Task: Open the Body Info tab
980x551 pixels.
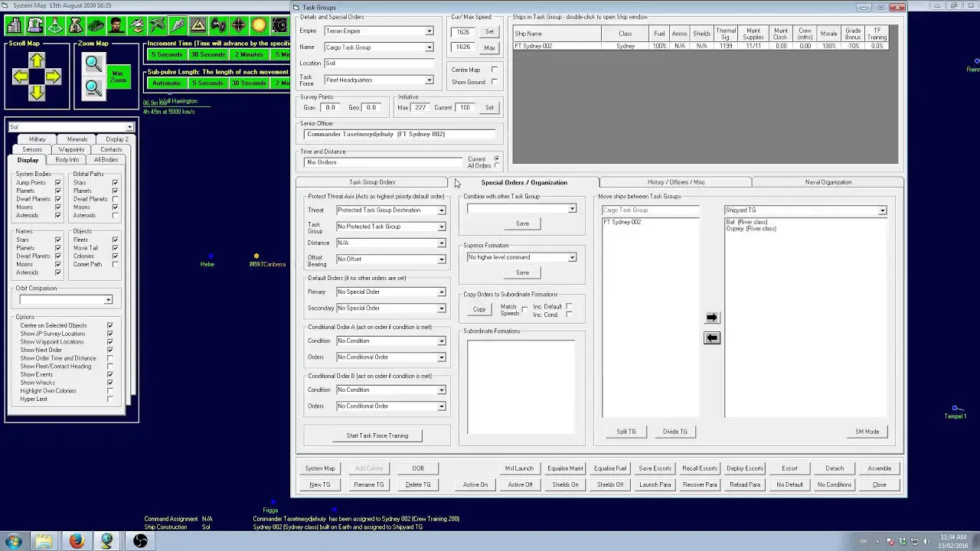Action: (67, 160)
